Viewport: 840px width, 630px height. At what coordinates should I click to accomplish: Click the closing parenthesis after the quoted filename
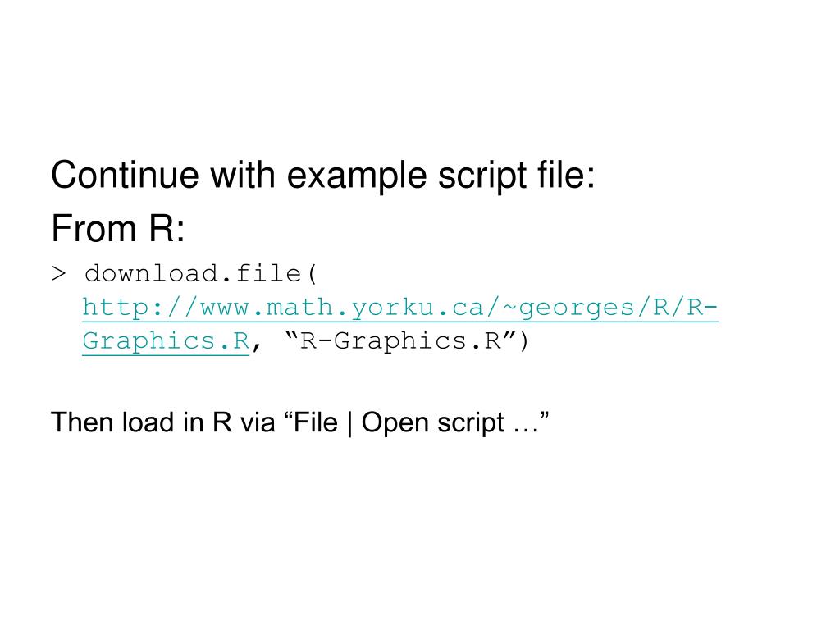(523, 341)
